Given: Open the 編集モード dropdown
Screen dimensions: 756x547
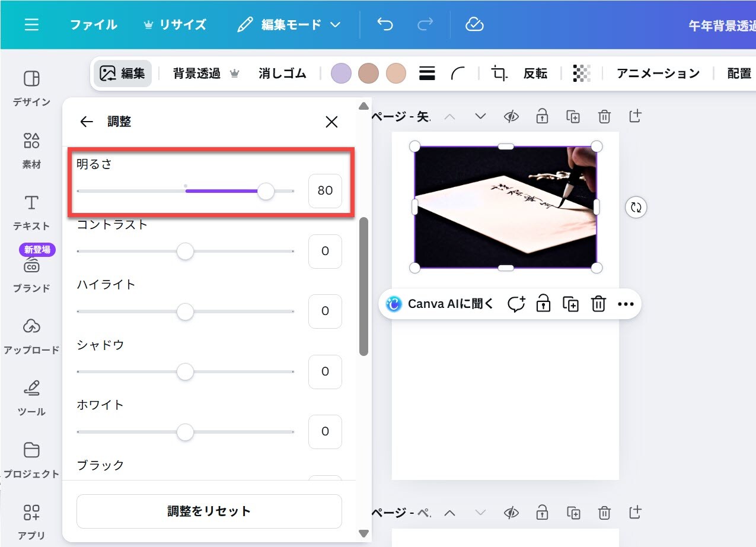Looking at the screenshot, I should coord(289,25).
